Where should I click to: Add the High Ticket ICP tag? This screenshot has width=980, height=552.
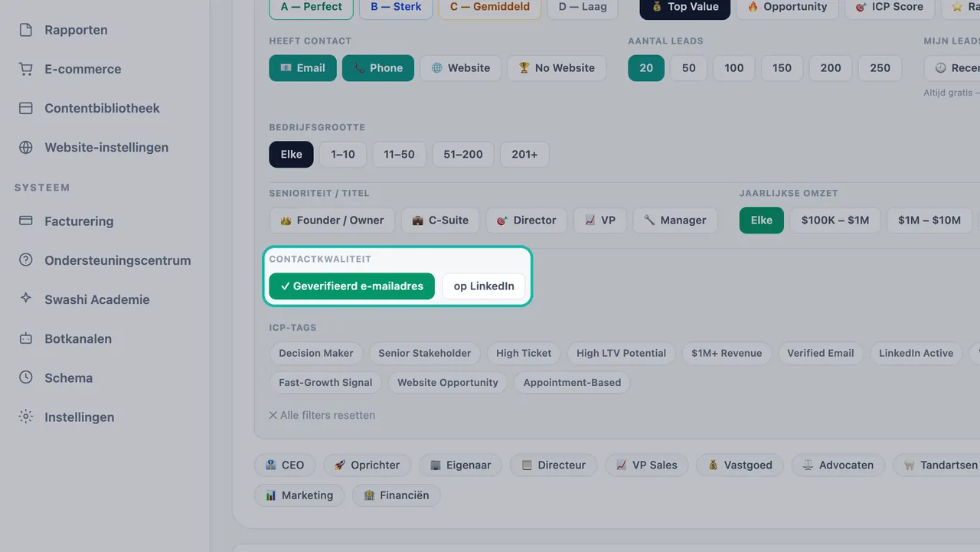coord(524,354)
